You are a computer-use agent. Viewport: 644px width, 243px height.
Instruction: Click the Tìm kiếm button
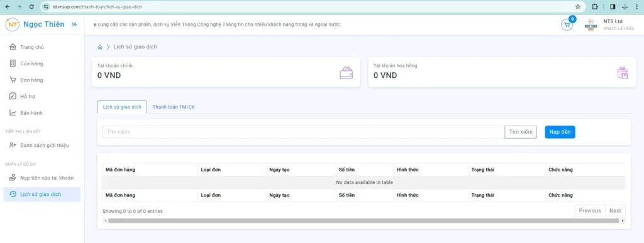tap(521, 132)
